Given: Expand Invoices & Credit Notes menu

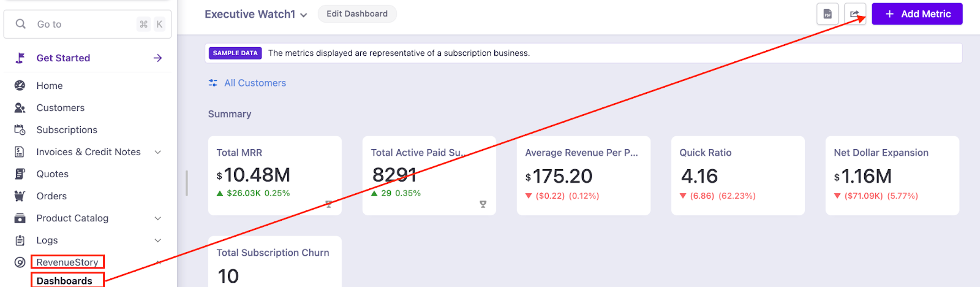Looking at the screenshot, I should point(158,152).
